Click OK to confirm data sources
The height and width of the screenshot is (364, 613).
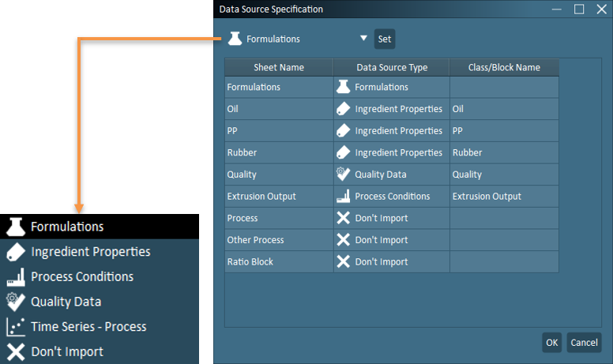coord(551,343)
